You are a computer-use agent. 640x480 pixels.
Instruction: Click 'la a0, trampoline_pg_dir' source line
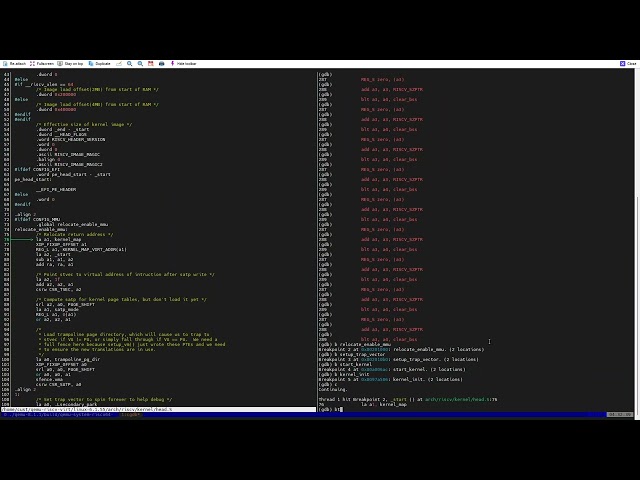tap(68, 360)
